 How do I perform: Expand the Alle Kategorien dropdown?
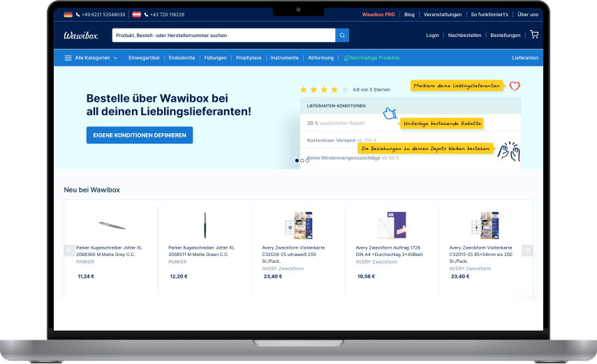tap(92, 58)
